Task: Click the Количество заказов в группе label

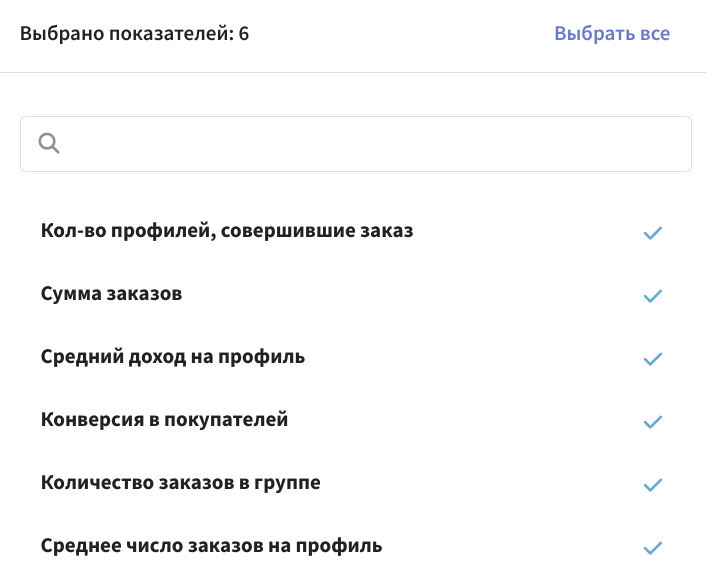Action: click(181, 483)
